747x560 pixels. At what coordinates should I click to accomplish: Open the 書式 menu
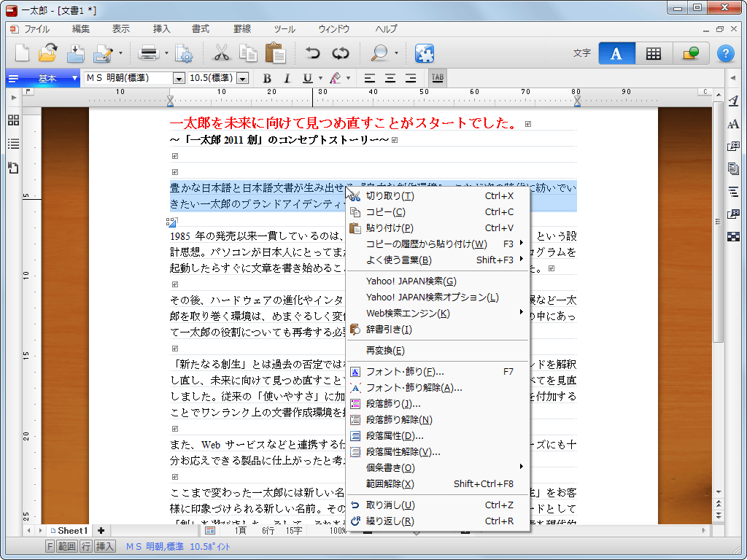[201, 29]
